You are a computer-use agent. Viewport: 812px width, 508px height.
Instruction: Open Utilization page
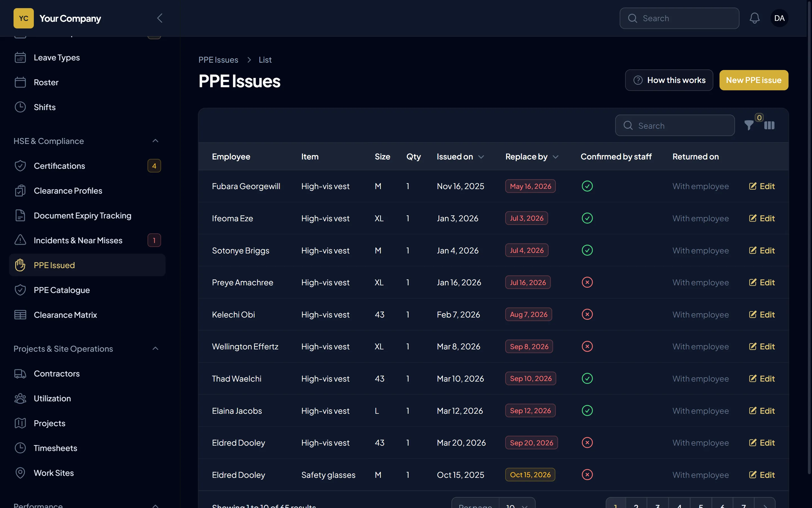click(x=87, y=398)
